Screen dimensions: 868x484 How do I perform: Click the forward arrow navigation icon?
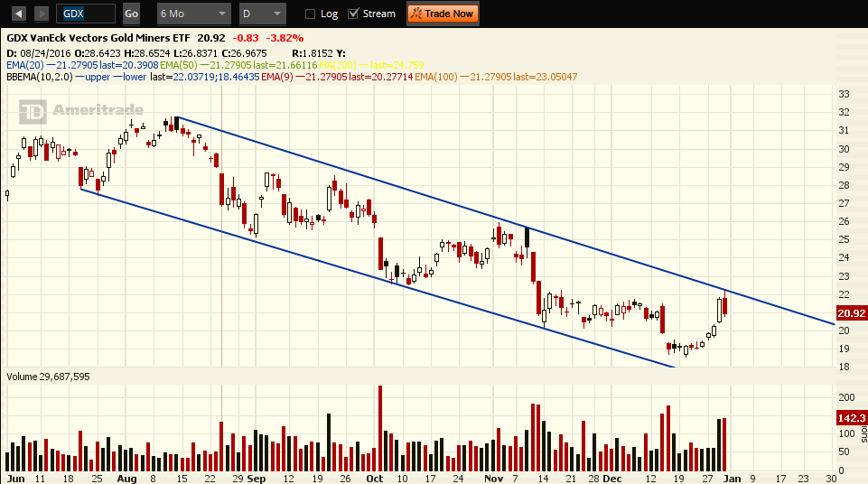(42, 14)
